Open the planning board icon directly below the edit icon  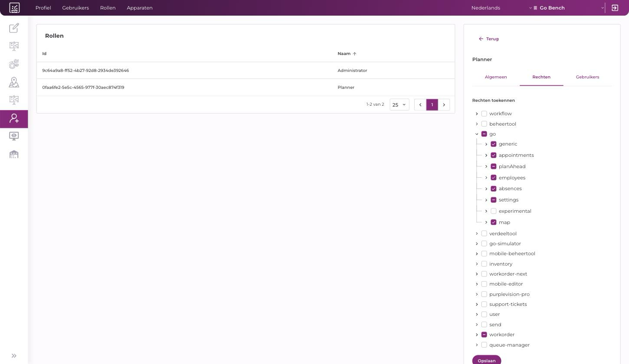click(14, 46)
